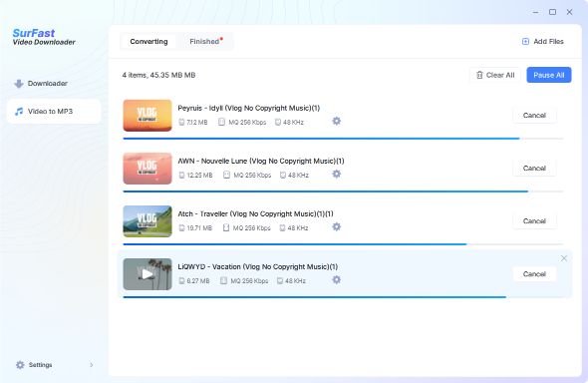Click the Peyruis - Idyll thumbnail

pyautogui.click(x=147, y=116)
